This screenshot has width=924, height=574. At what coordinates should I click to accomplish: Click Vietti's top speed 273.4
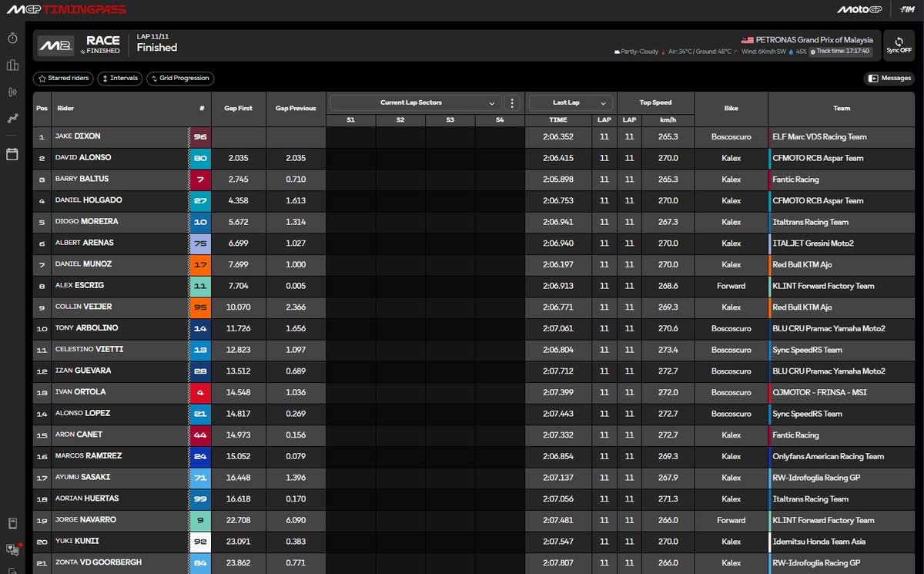(x=668, y=350)
